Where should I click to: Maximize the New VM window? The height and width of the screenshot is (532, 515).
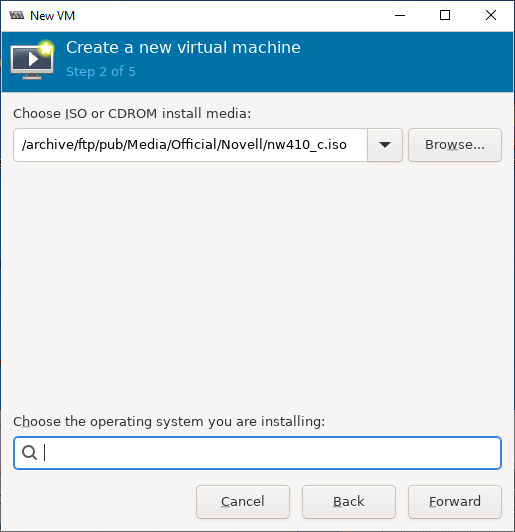pyautogui.click(x=445, y=15)
